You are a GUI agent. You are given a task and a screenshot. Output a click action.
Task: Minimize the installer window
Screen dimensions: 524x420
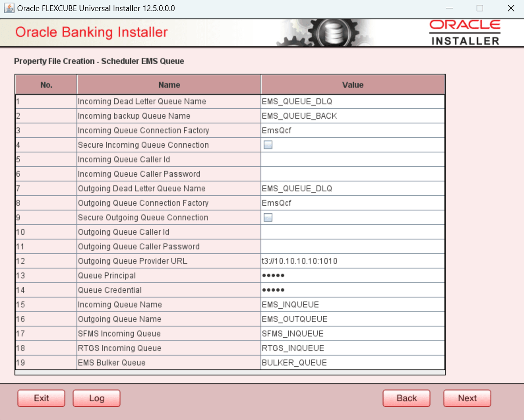449,8
